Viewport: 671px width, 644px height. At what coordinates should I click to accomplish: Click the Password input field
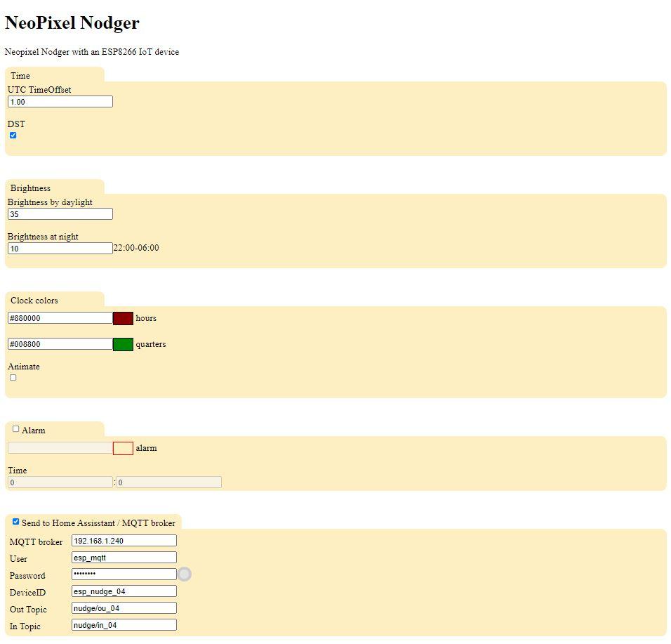click(x=124, y=574)
